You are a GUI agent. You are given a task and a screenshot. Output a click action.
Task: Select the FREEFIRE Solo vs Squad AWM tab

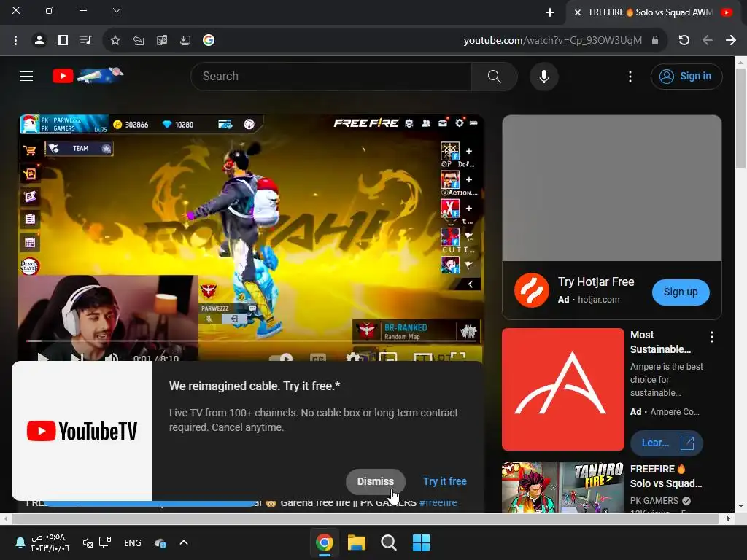pyautogui.click(x=650, y=12)
